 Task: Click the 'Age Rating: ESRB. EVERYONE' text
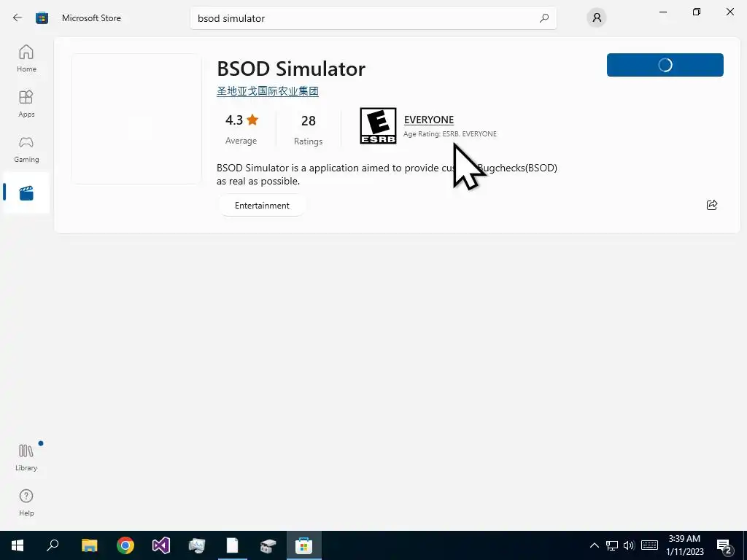coord(449,134)
